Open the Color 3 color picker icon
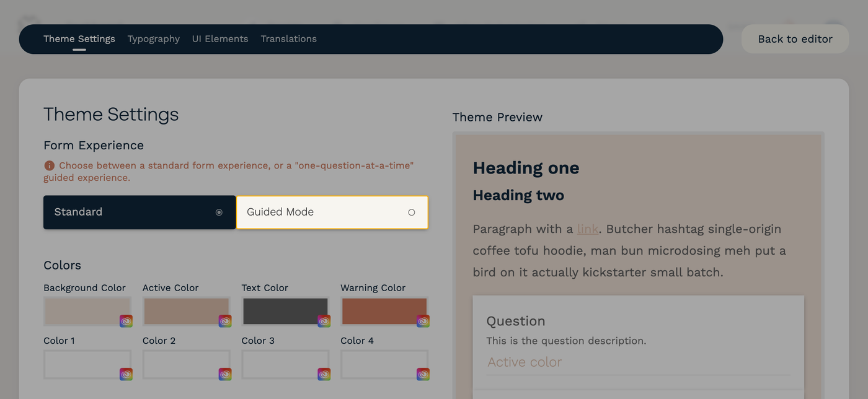 point(324,374)
